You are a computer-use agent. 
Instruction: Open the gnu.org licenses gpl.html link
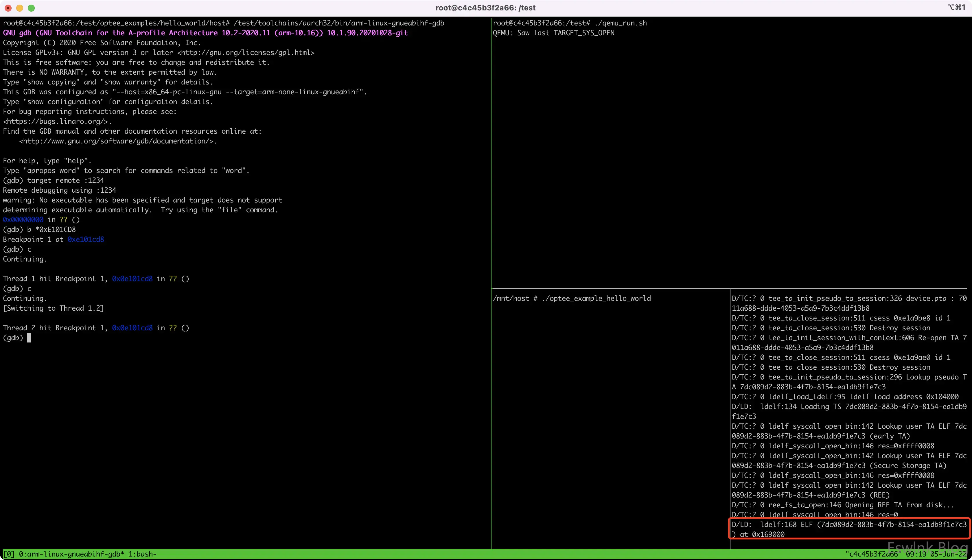246,53
